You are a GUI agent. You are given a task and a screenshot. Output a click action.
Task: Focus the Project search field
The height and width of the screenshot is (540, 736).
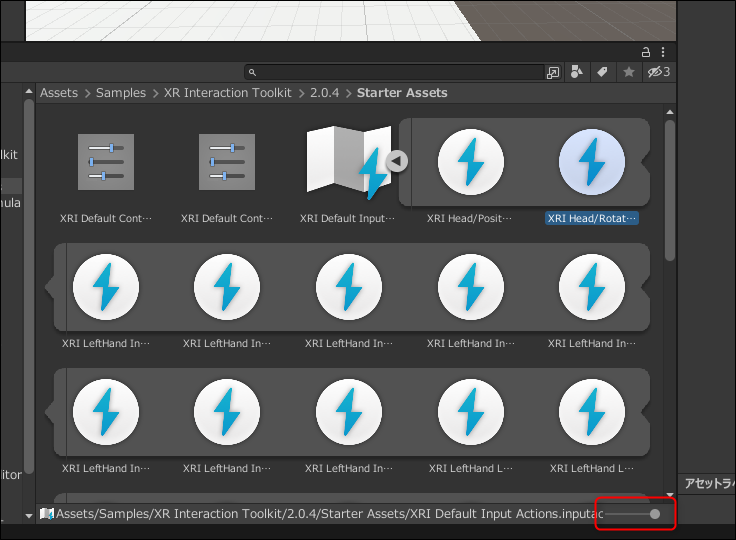click(x=394, y=72)
